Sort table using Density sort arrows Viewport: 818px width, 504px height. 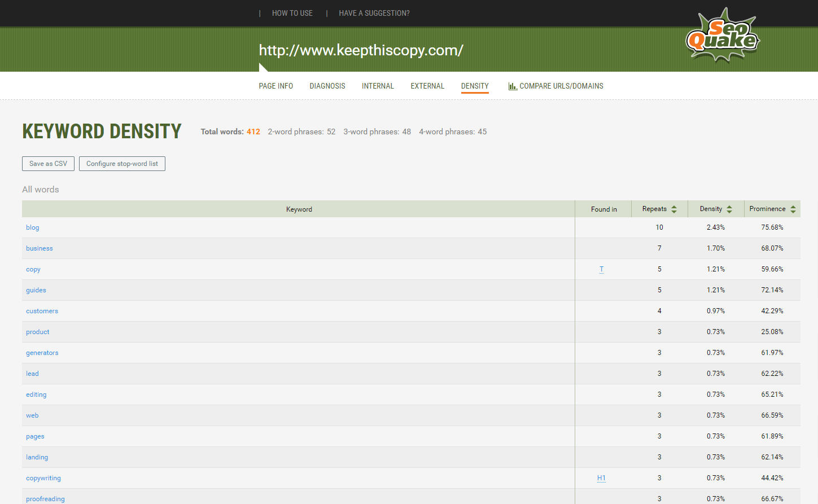pyautogui.click(x=729, y=209)
